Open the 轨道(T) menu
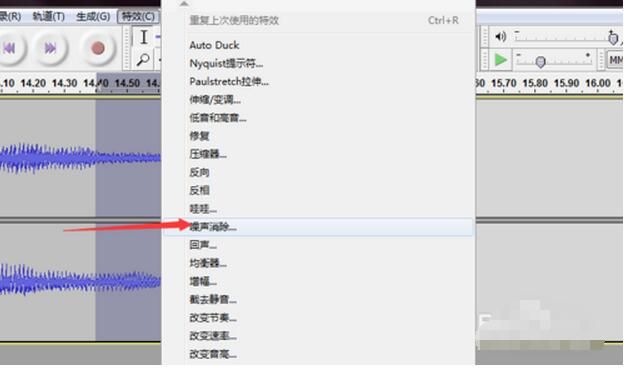The height and width of the screenshot is (370, 627). [x=48, y=16]
